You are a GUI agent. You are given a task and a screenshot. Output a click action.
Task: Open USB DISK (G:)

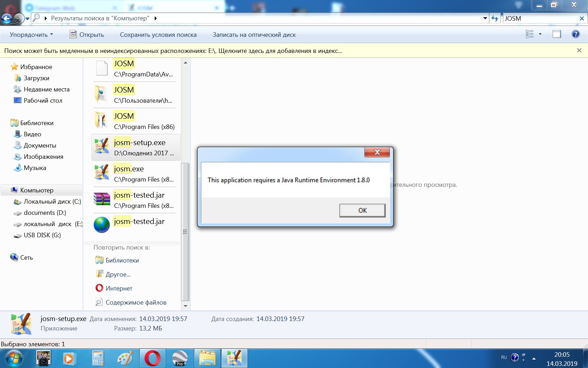(37, 235)
